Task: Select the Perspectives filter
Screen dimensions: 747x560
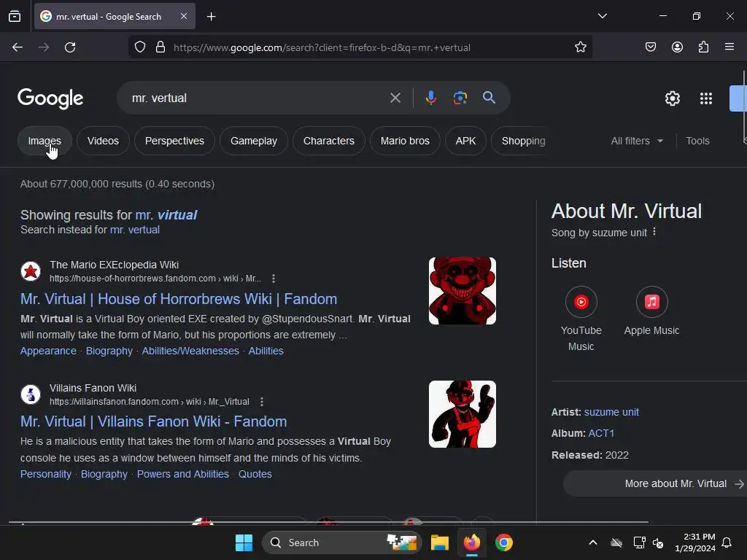Action: click(x=174, y=141)
